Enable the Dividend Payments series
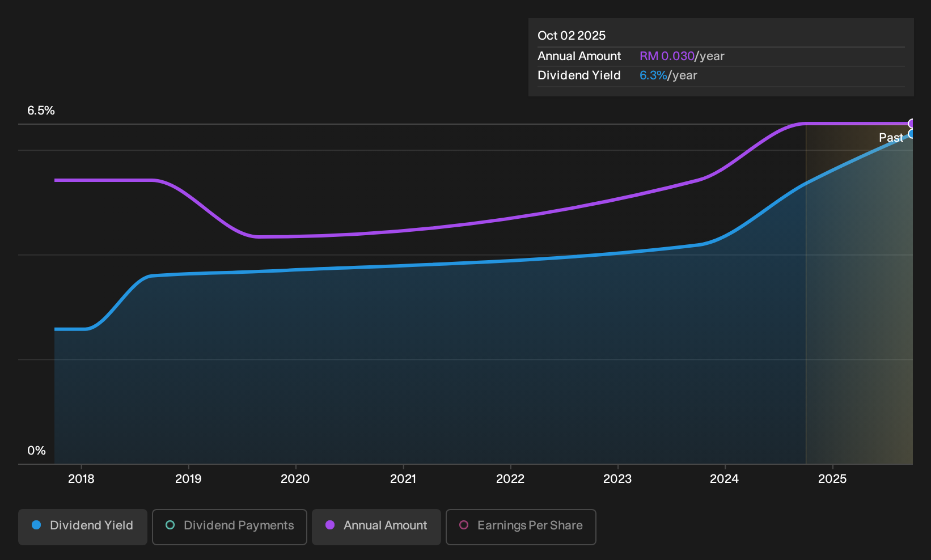This screenshot has height=560, width=931. (x=230, y=527)
